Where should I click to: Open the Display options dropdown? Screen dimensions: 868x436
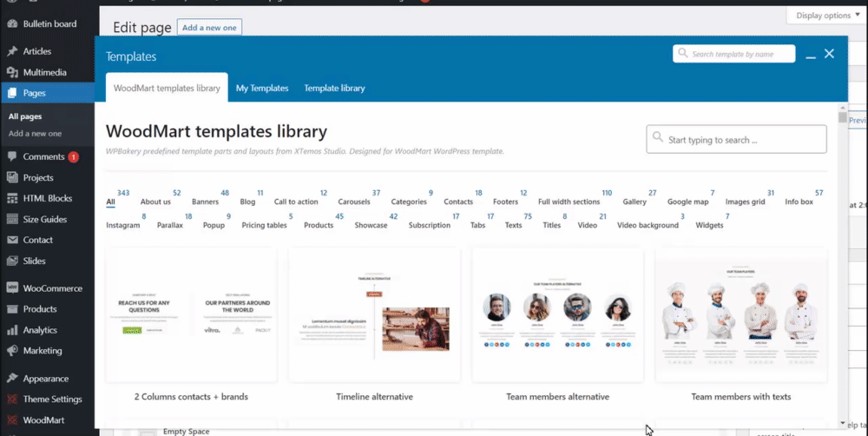pos(827,16)
